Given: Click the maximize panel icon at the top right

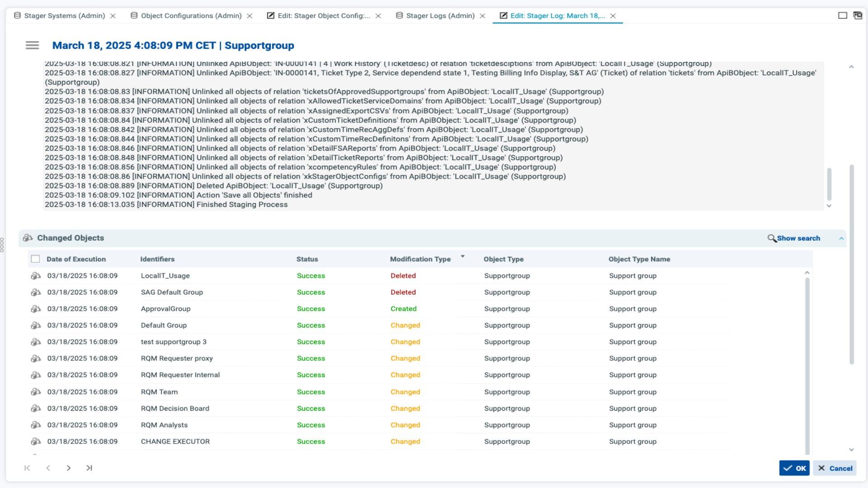Looking at the screenshot, I should (x=843, y=15).
